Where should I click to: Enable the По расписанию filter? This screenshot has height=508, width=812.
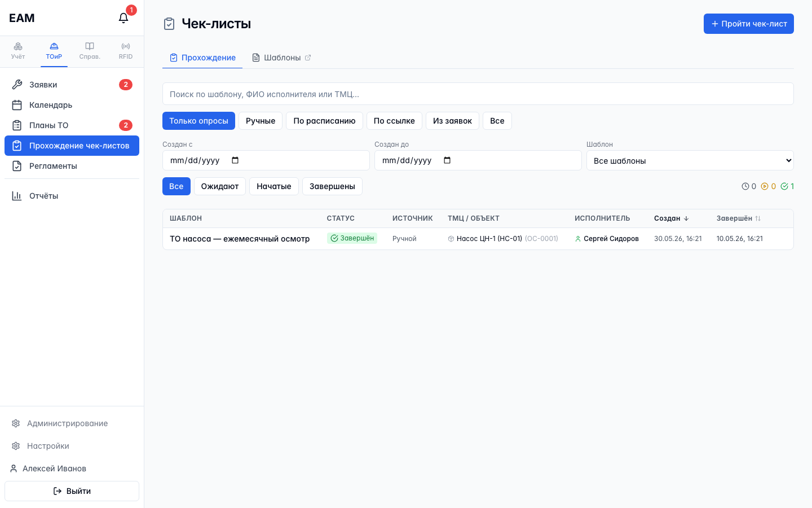point(324,121)
